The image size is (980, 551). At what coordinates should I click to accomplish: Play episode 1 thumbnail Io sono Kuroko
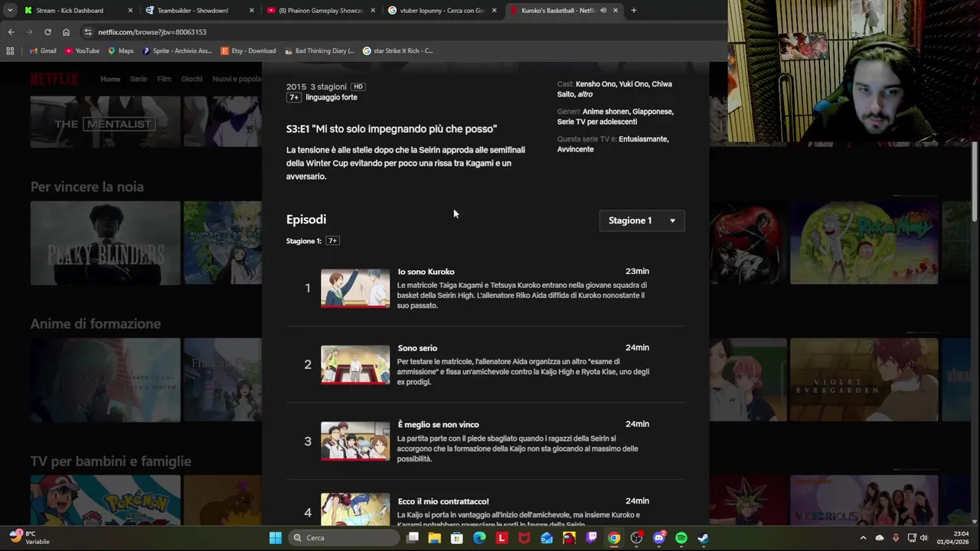coord(355,288)
